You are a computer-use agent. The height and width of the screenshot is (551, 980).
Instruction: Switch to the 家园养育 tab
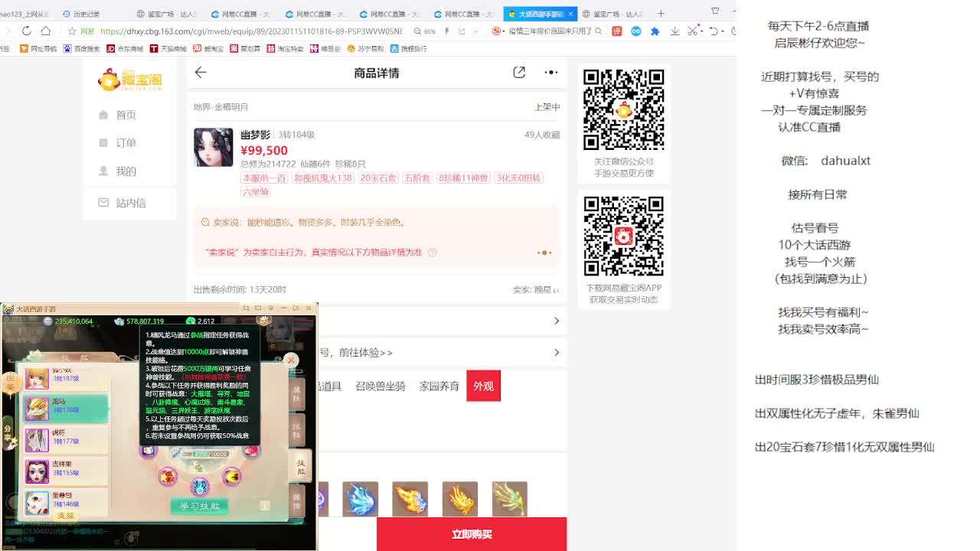439,386
